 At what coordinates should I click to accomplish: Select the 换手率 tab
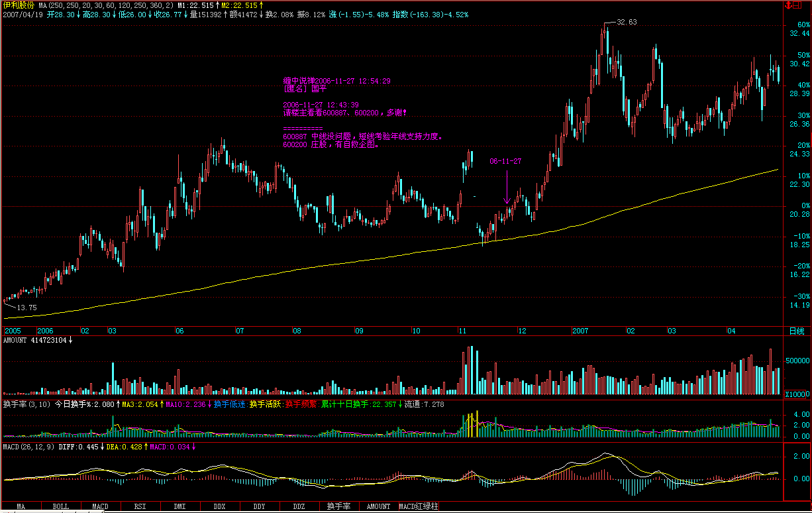pyautogui.click(x=338, y=506)
